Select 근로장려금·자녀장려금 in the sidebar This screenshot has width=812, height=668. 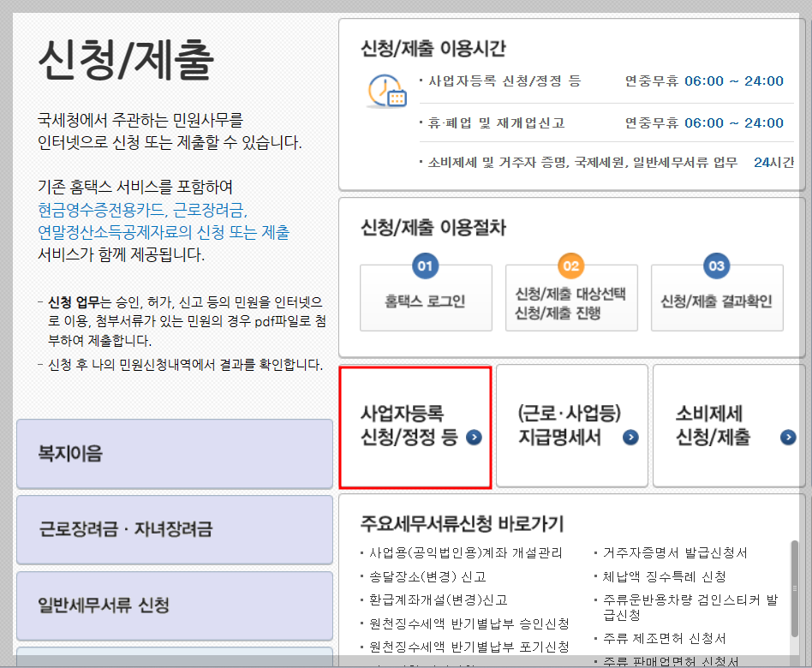point(174,529)
